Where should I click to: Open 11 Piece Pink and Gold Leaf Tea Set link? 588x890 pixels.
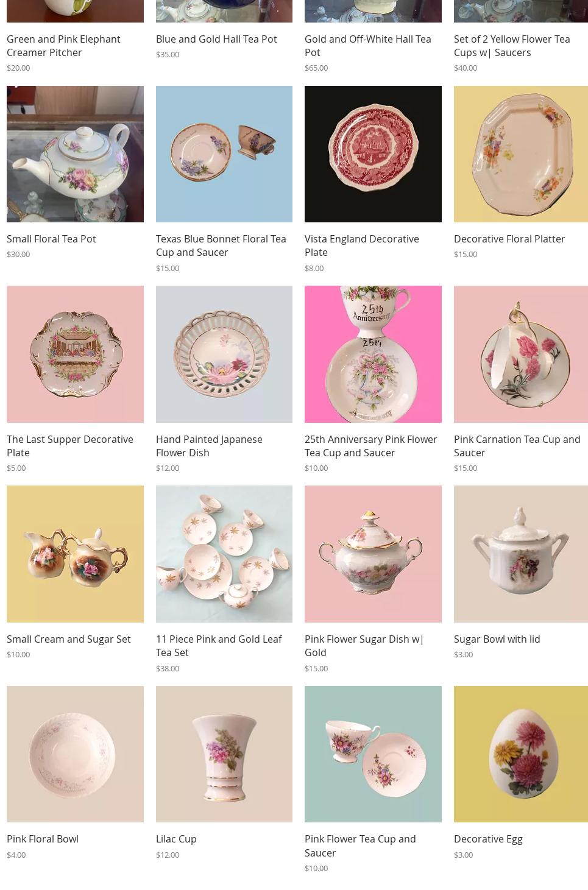(219, 646)
